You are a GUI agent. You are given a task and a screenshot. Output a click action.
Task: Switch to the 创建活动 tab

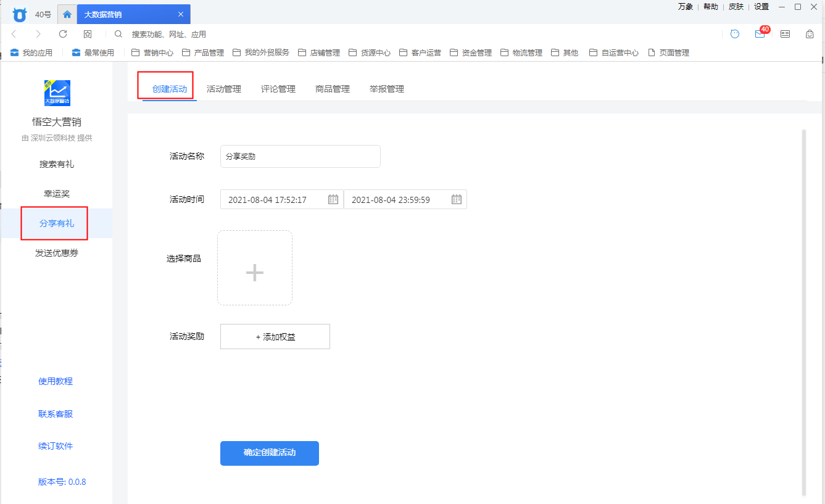click(x=170, y=89)
